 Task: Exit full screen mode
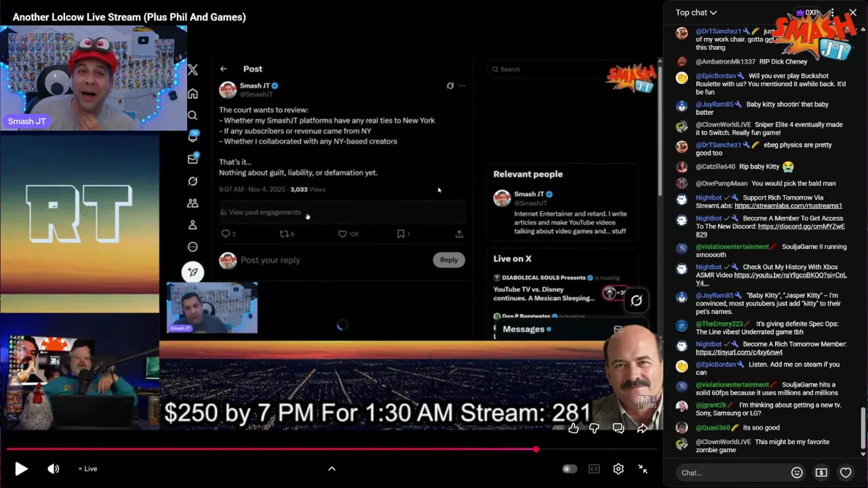643,468
